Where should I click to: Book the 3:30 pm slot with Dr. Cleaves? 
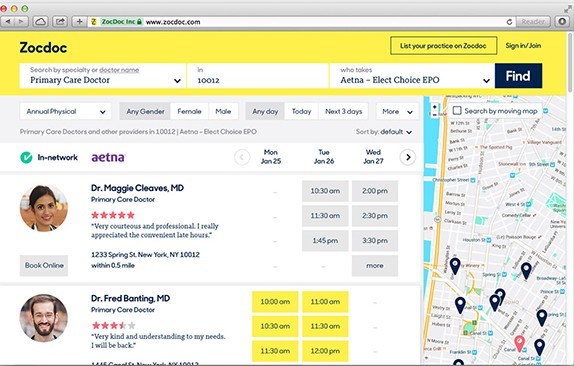tap(375, 240)
